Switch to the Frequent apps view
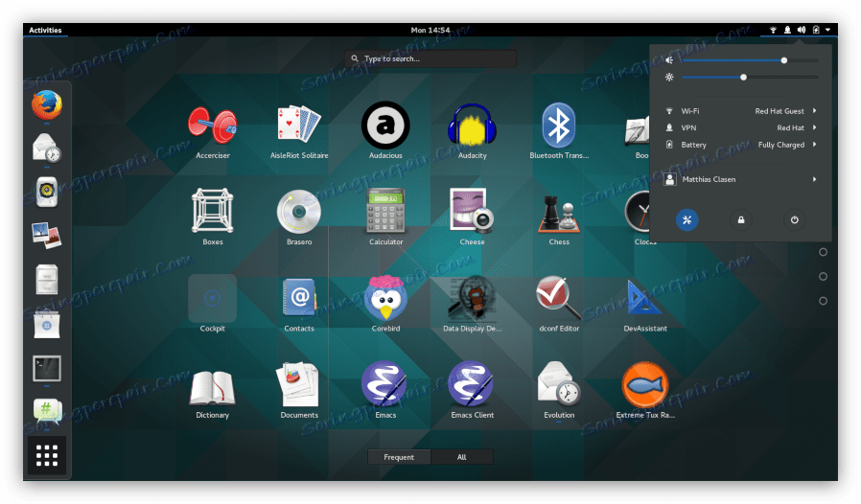This screenshot has width=861, height=504. point(399,457)
